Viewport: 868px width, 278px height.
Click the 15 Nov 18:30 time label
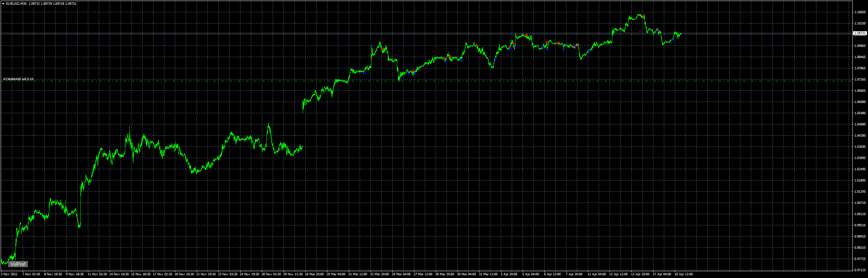tap(141, 274)
